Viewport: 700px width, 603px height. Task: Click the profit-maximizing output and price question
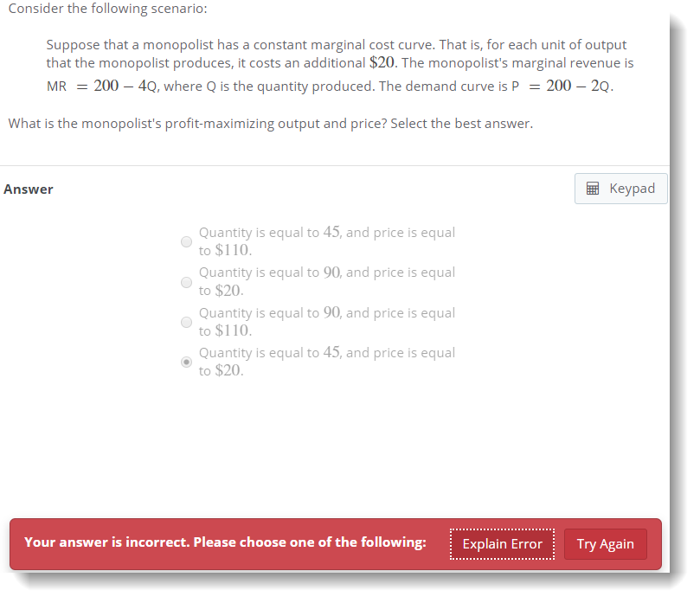pyautogui.click(x=270, y=124)
